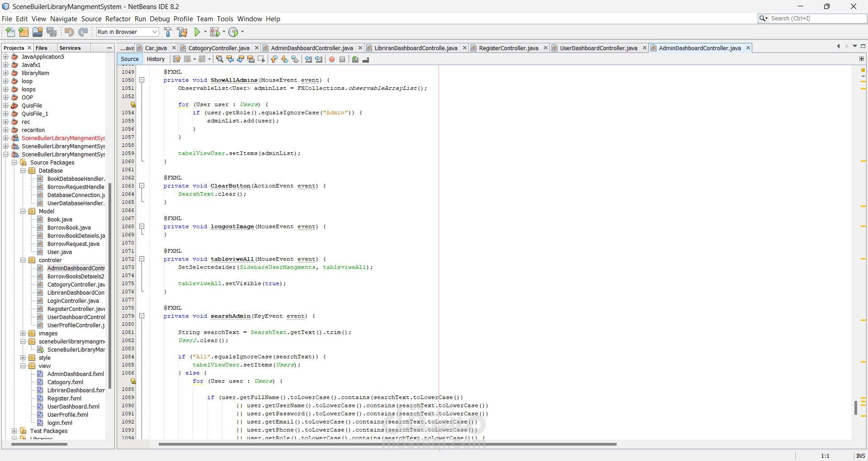Click the Projects panel horizontal scrollbar thumb
The image size is (868, 461).
39,444
